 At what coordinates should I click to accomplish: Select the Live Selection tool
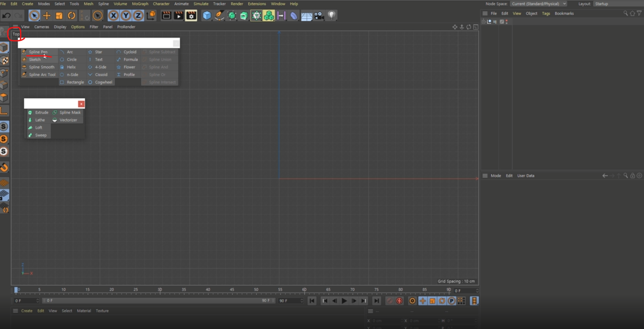pyautogui.click(x=34, y=15)
